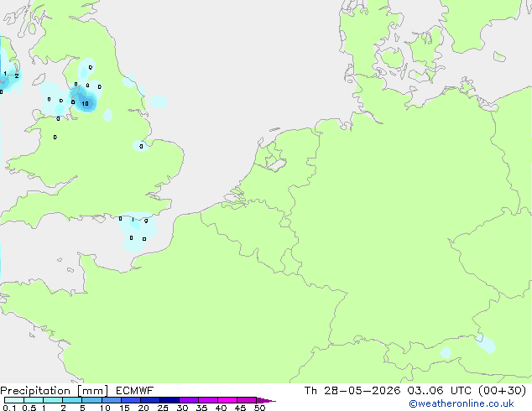Click the ECMWF model label

tap(135, 391)
